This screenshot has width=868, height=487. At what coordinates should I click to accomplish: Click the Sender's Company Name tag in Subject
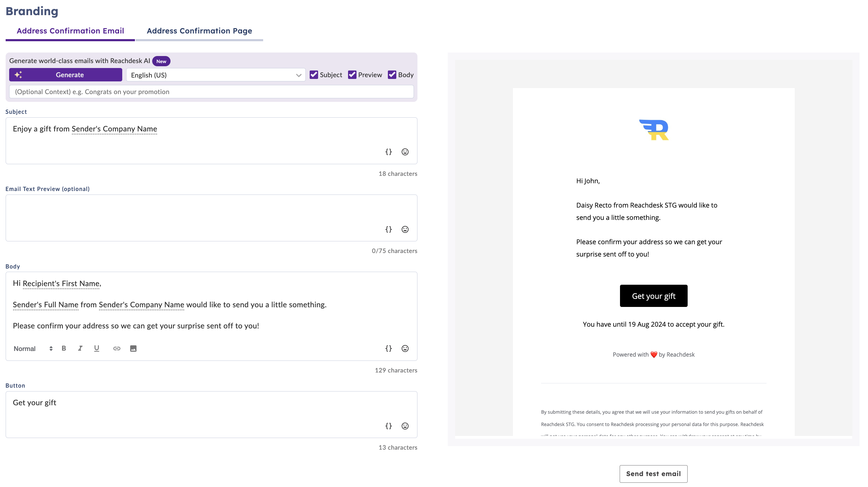point(114,129)
